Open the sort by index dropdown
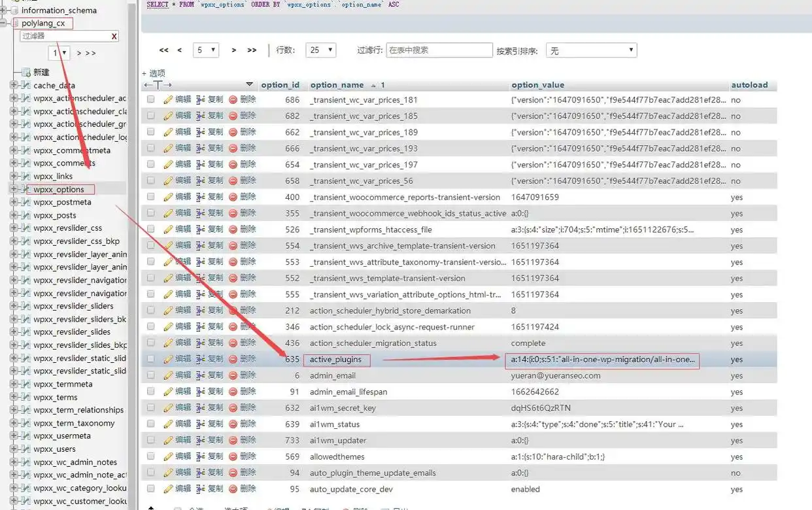 coord(591,50)
